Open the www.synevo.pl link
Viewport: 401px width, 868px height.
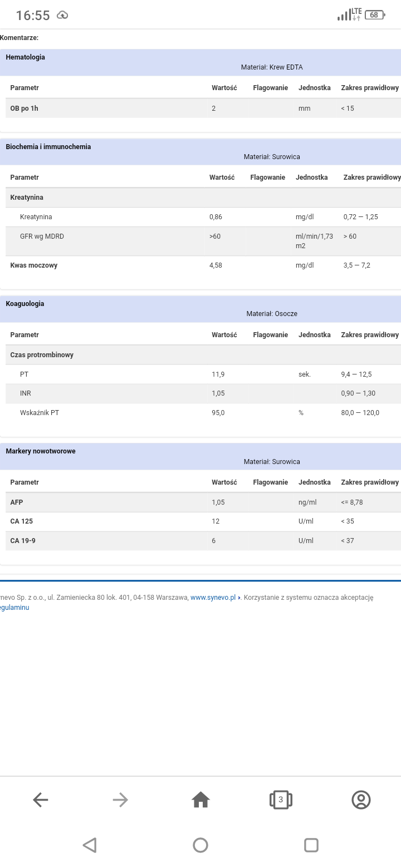point(213,598)
